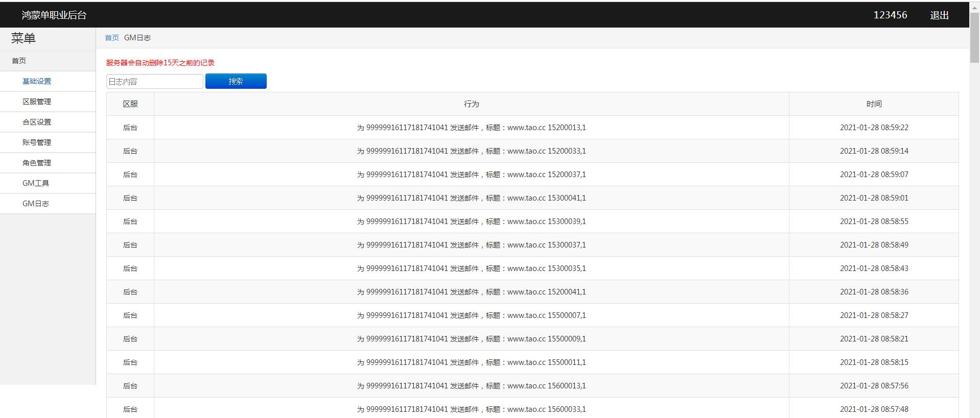Viewport: 980px width, 418px height.
Task: Open GM日志 in the sidebar
Action: [x=36, y=204]
